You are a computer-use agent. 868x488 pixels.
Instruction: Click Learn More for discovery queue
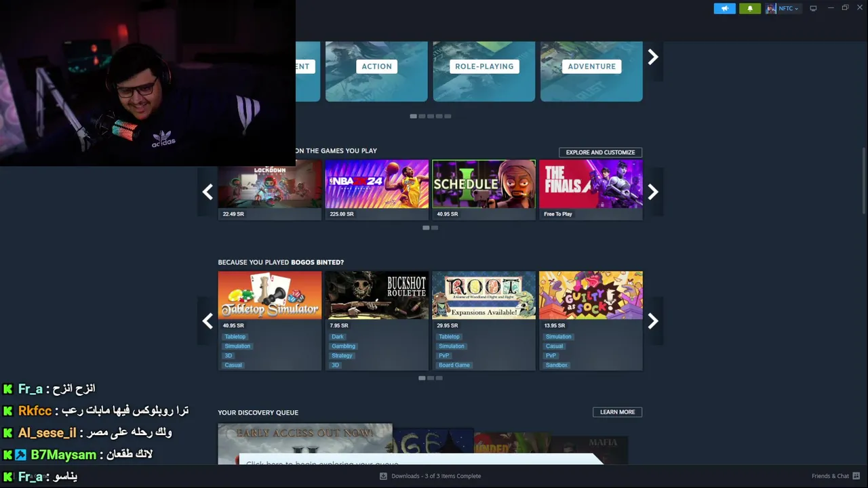click(x=617, y=412)
